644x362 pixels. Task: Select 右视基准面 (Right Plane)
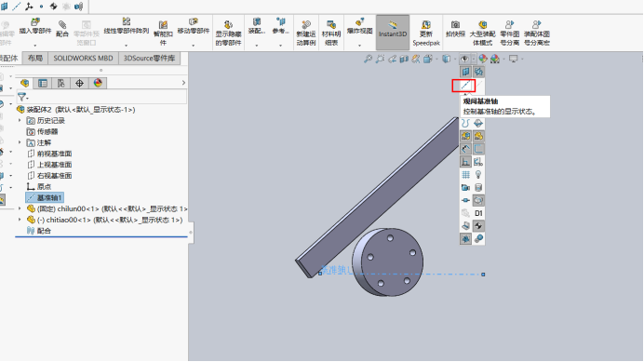49,176
